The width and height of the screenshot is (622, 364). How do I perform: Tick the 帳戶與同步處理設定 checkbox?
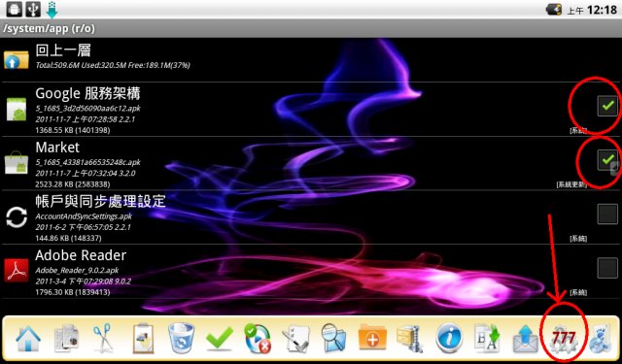pyautogui.click(x=607, y=215)
